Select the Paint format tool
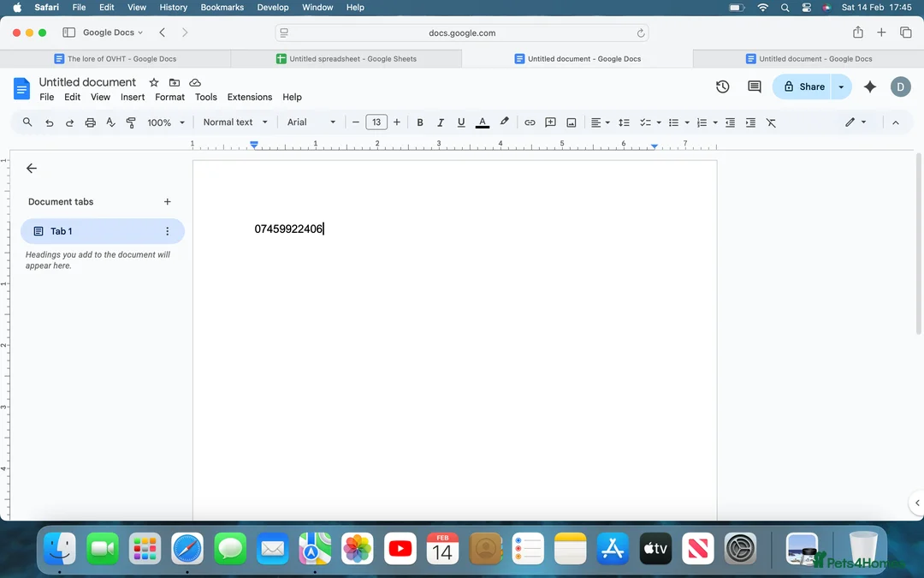 [x=131, y=122]
